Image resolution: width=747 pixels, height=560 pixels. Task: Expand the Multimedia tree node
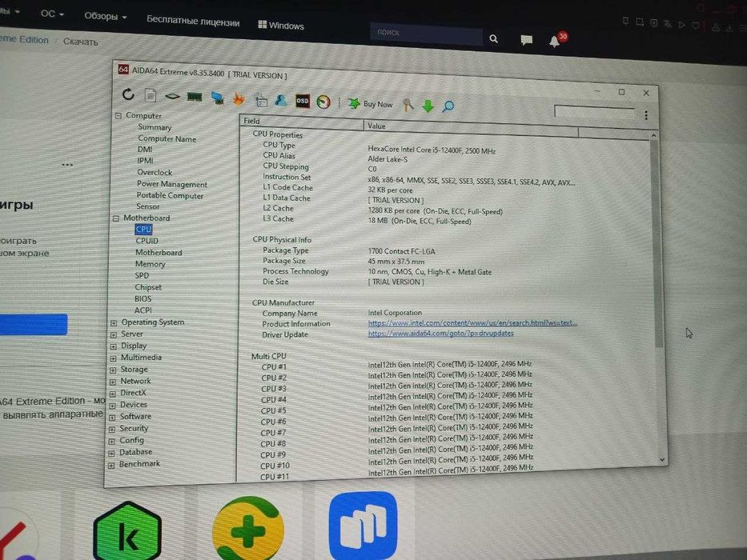pos(113,358)
